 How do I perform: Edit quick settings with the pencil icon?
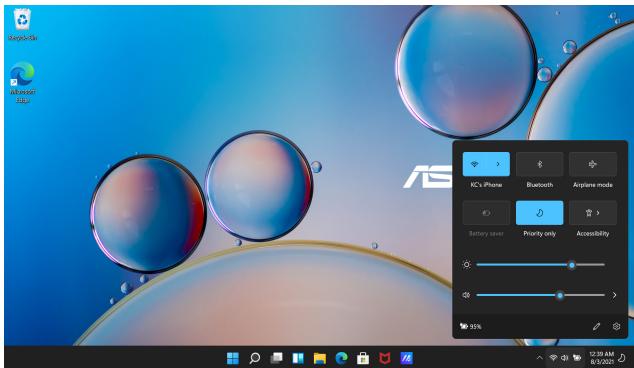tap(596, 326)
